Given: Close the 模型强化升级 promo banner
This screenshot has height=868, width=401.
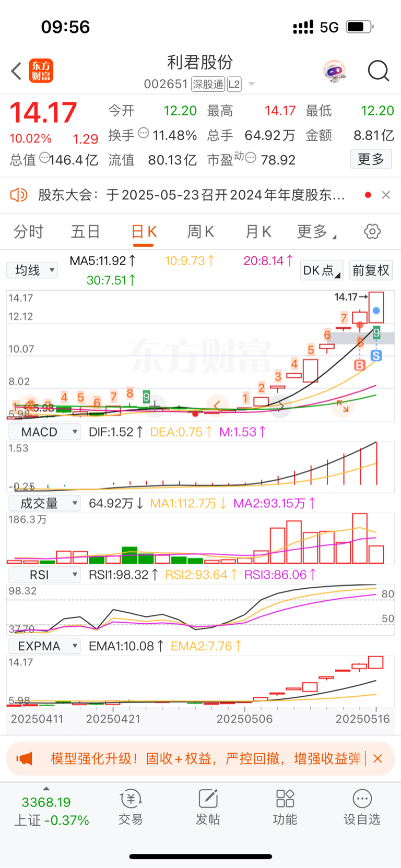Looking at the screenshot, I should pos(378,758).
